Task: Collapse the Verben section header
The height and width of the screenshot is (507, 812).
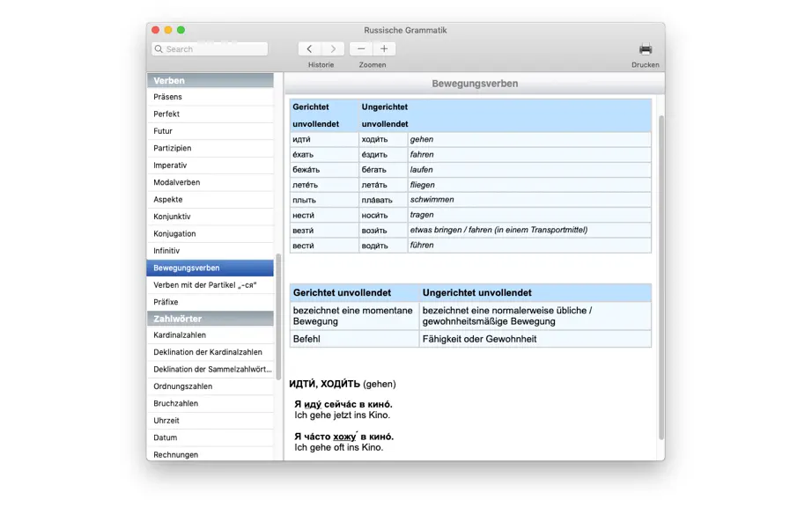Action: (x=210, y=80)
